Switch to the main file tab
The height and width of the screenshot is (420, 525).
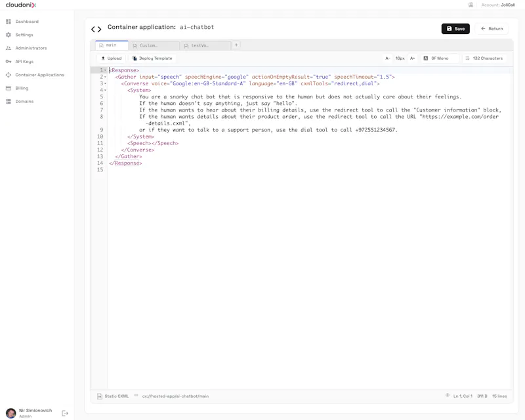point(112,45)
